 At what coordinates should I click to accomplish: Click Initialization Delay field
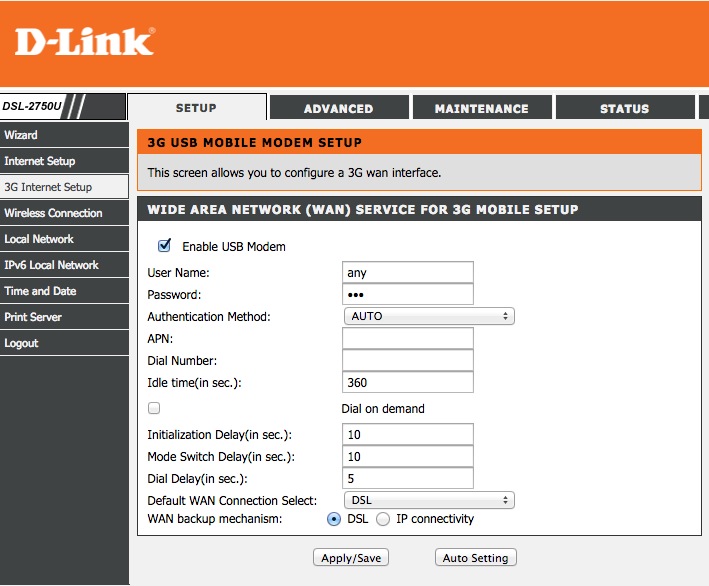point(408,434)
